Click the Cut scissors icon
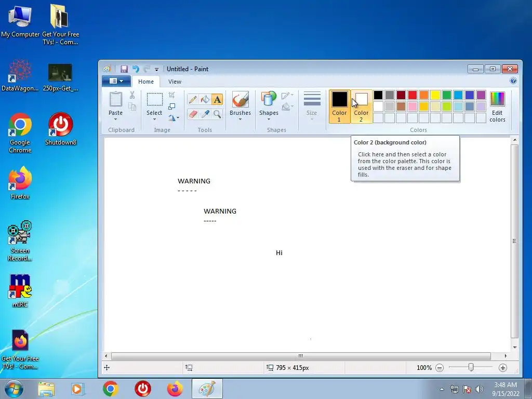 (132, 95)
